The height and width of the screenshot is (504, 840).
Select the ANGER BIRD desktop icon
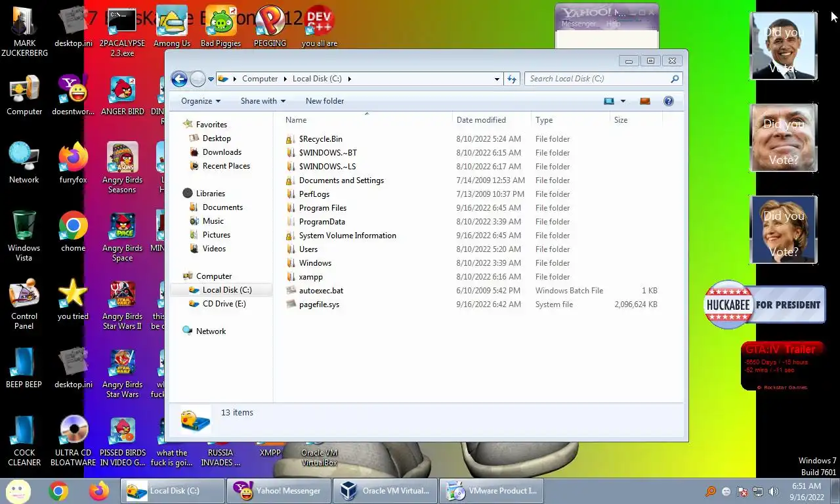(x=122, y=96)
